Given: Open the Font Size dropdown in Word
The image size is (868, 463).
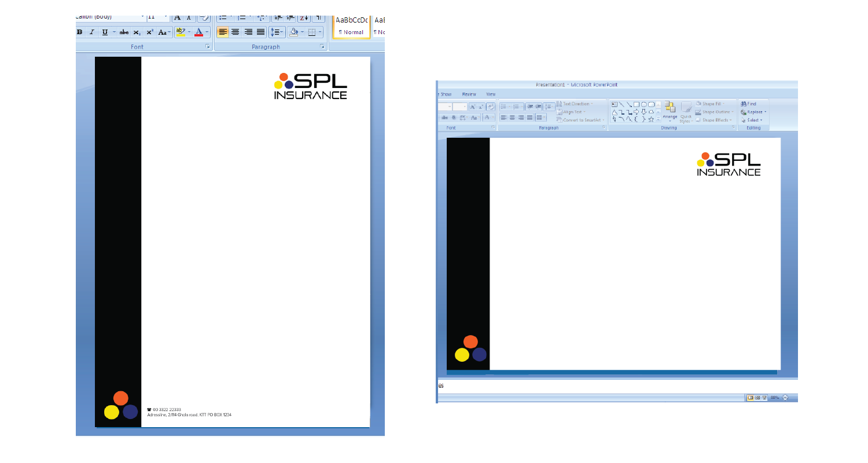Looking at the screenshot, I should [166, 16].
